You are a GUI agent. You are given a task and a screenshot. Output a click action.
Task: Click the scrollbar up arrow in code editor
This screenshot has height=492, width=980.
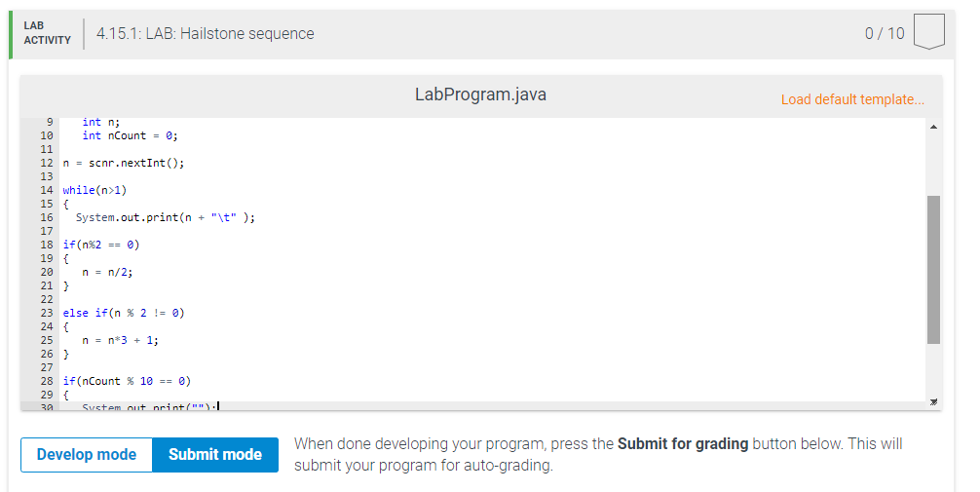click(933, 127)
